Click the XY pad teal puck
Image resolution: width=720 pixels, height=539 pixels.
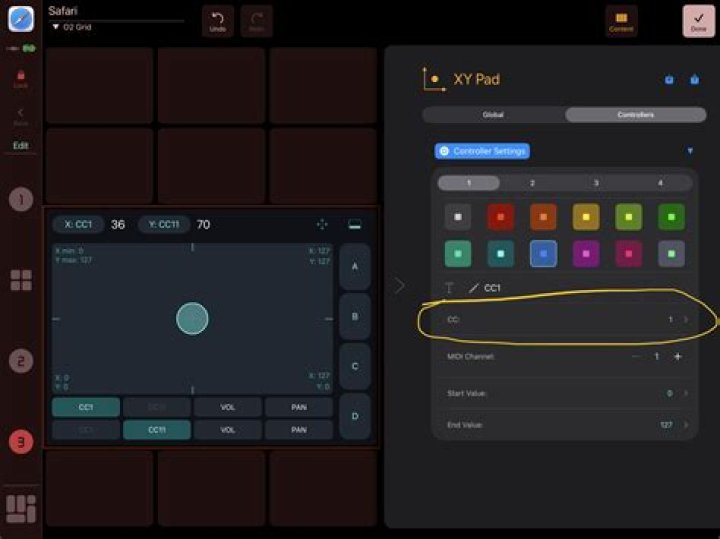coord(192,318)
